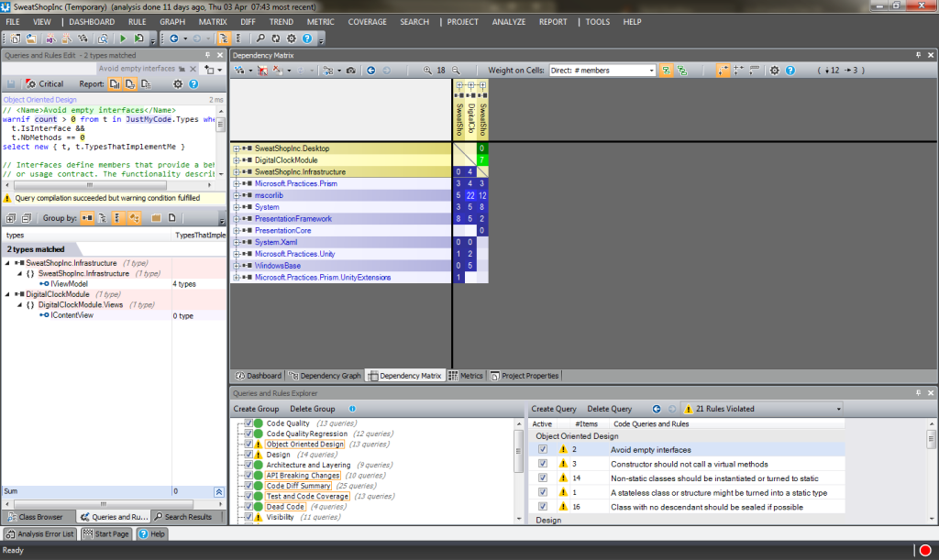939x560 pixels.
Task: Open the blue help icon in main toolbar
Action: click(x=306, y=38)
